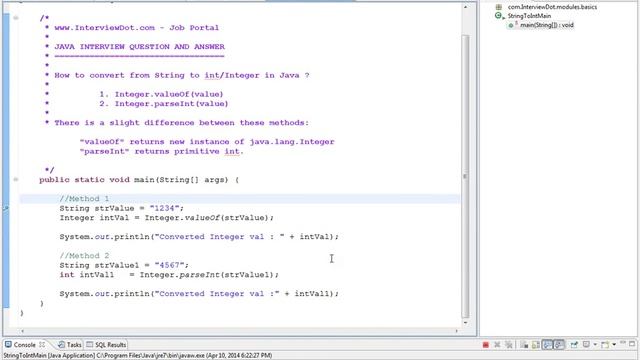
Task: Collapse the comment block fold marker at the top
Action: click(x=16, y=18)
